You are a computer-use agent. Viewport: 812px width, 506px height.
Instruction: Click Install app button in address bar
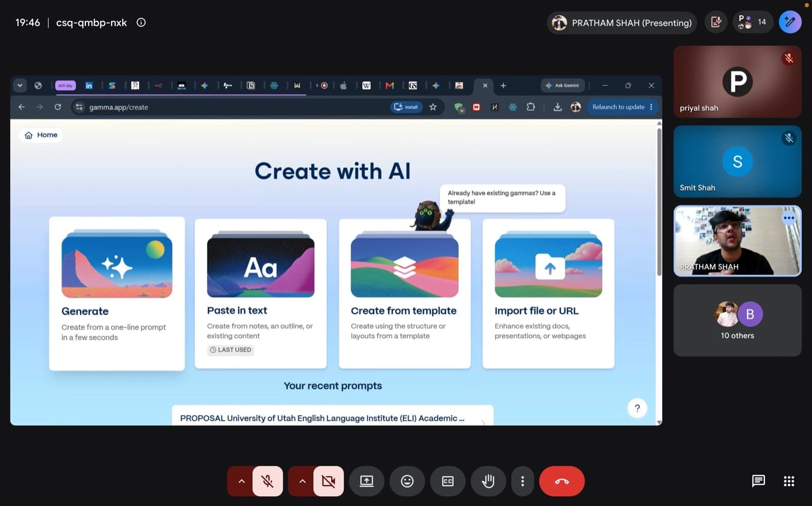pos(406,107)
